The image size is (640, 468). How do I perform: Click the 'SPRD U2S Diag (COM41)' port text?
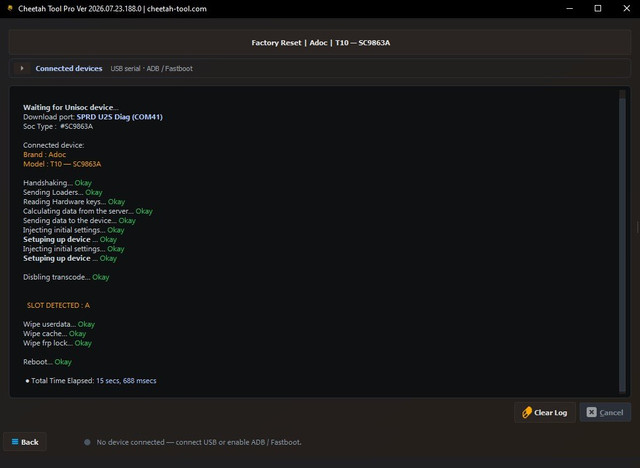pos(120,117)
